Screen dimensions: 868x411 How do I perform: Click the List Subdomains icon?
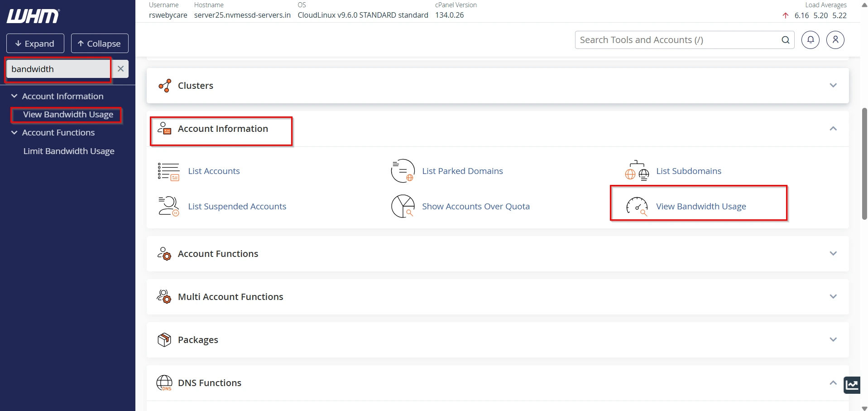637,171
